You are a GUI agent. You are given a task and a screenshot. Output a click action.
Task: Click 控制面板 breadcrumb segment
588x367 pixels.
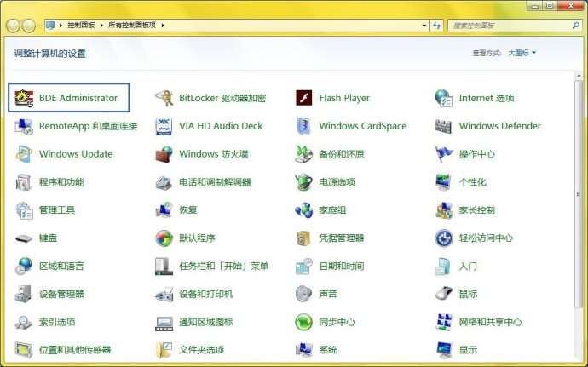point(82,26)
